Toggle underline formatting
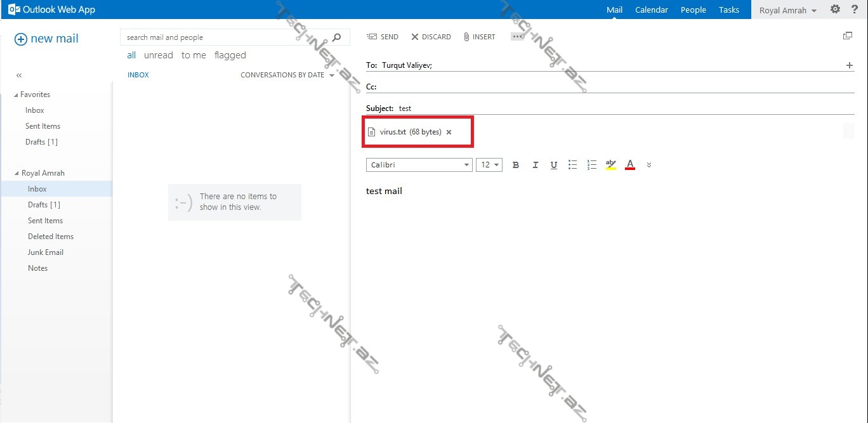This screenshot has height=423, width=868. (x=553, y=165)
